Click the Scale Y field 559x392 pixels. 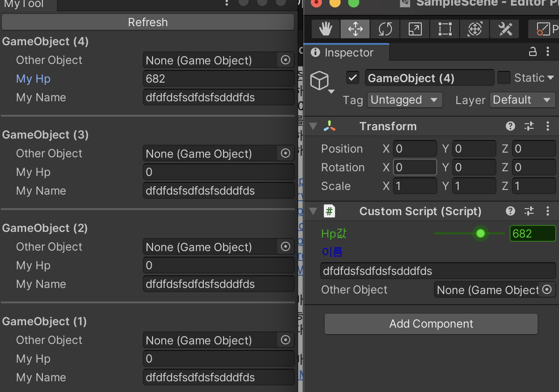click(x=474, y=186)
